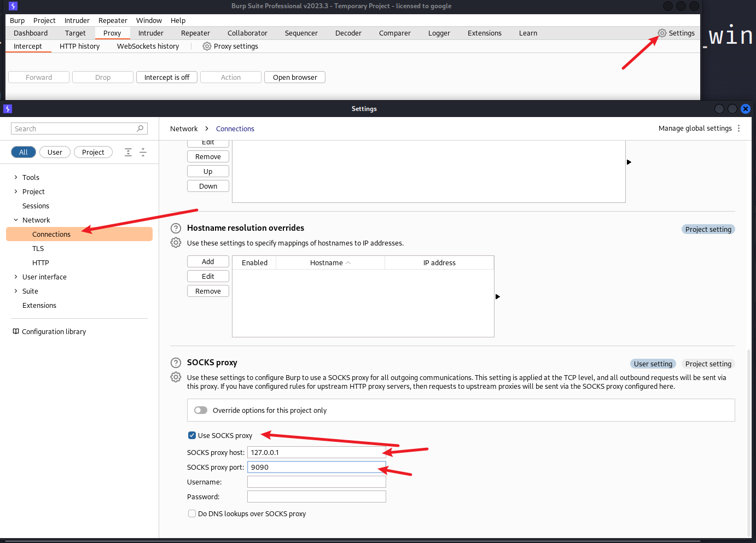Click the expand all icon in settings sidebar
756x543 pixels.
[x=128, y=153]
